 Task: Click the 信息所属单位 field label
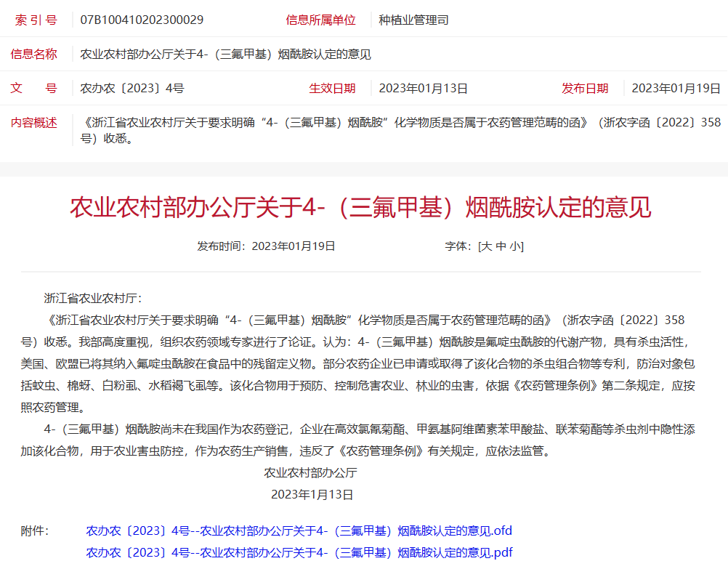pyautogui.click(x=320, y=20)
